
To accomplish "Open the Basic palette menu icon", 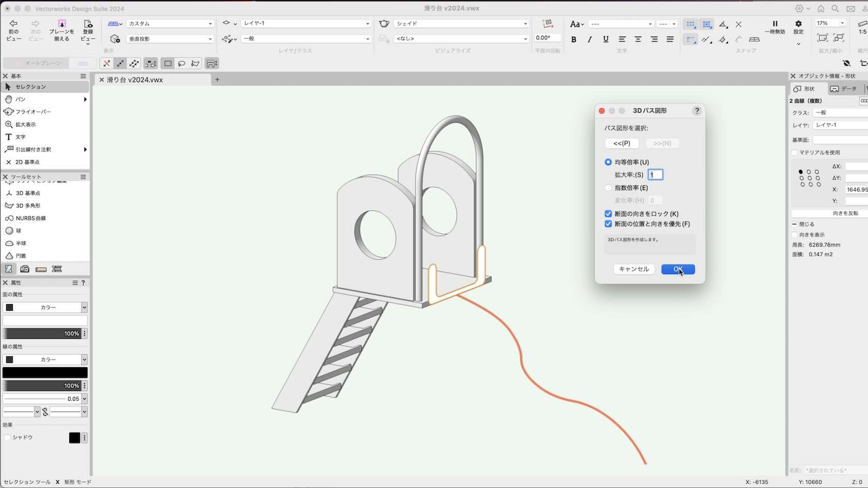I will point(83,76).
